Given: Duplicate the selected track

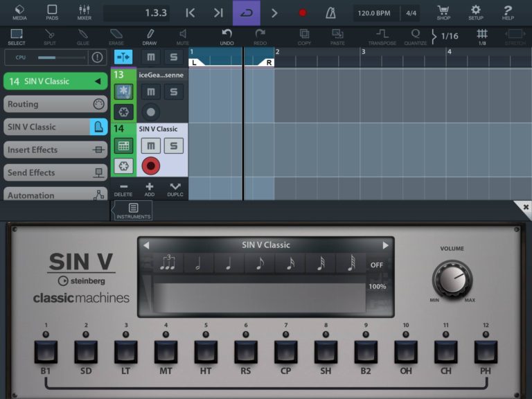Looking at the screenshot, I should 175,190.
